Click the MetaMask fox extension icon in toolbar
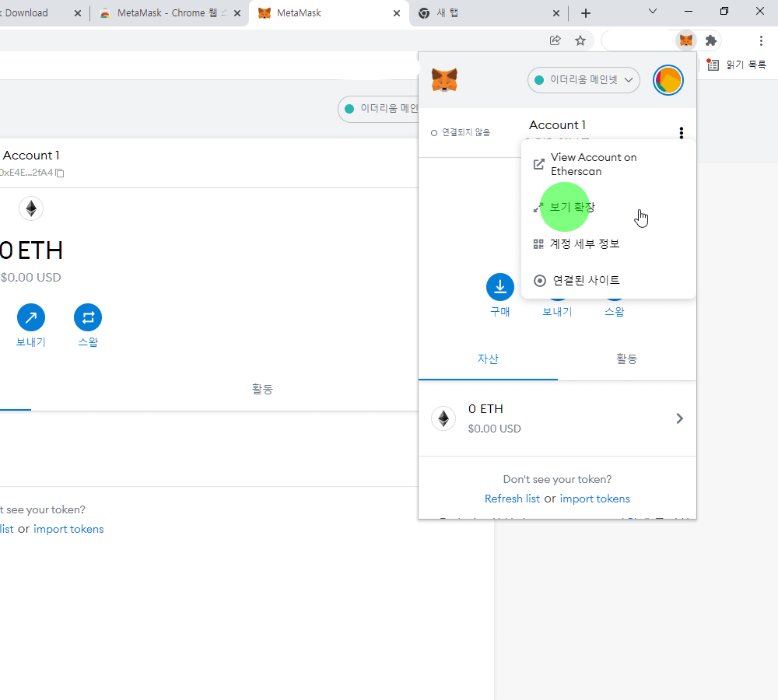The height and width of the screenshot is (700, 778). pos(685,40)
